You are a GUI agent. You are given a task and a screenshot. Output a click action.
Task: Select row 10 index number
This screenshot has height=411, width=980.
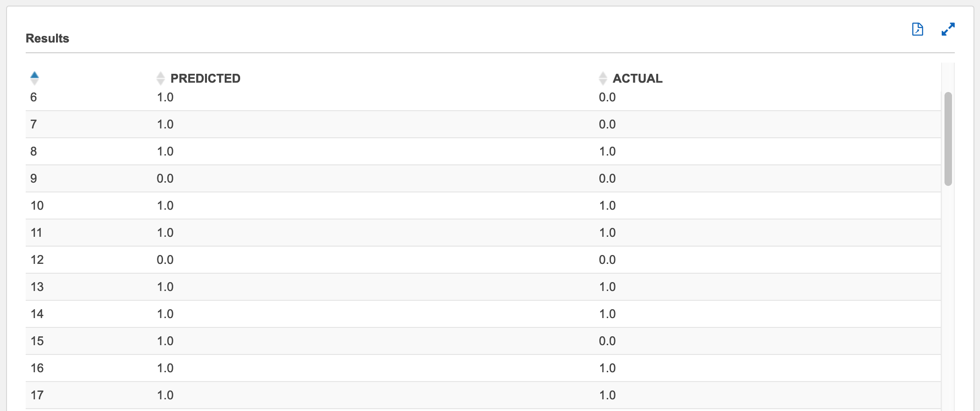[37, 205]
